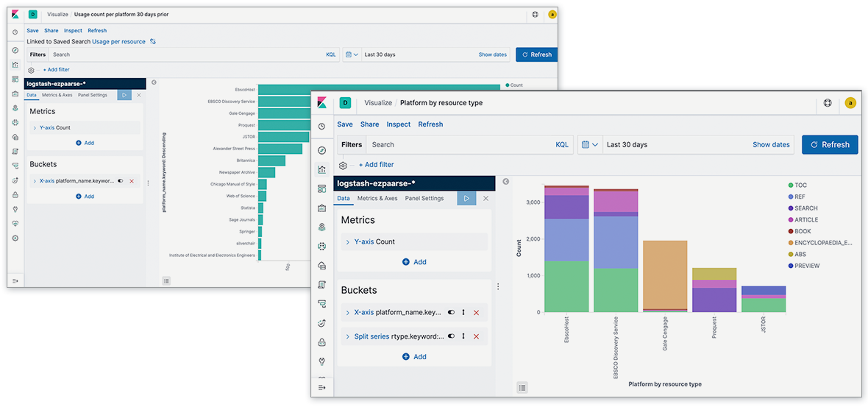Screen dimensions: 868x410
Task: Click the filter options gear beside Add filter in front window
Action: click(x=343, y=166)
